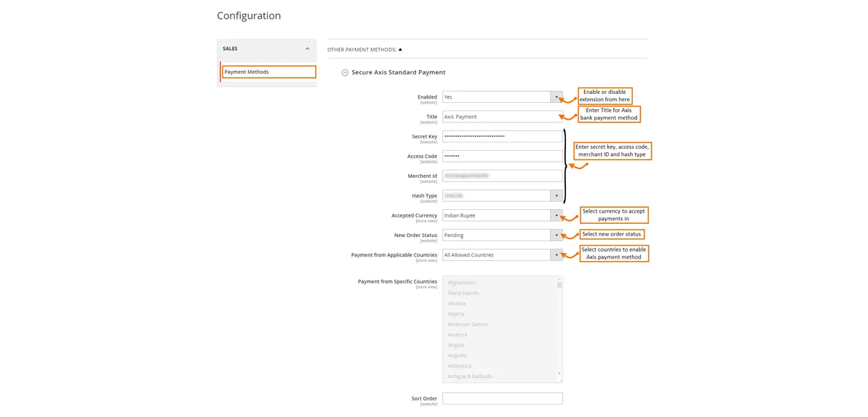Select Afghanistan in the countries list
Viewport: 868px width, 417px height.
coord(462,283)
